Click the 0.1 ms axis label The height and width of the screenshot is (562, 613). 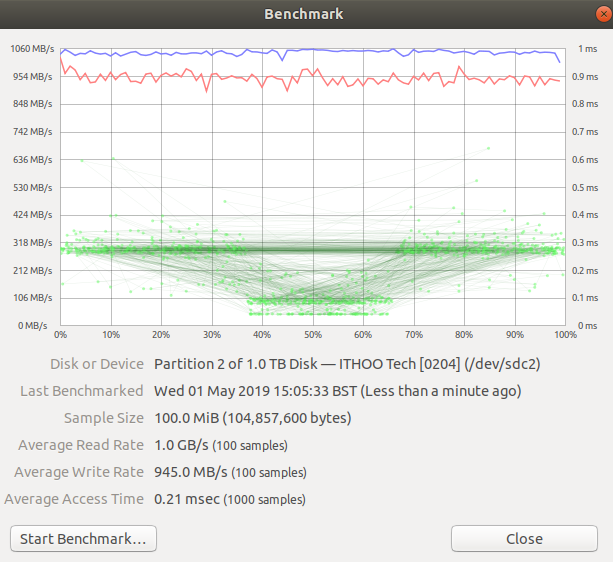click(585, 298)
